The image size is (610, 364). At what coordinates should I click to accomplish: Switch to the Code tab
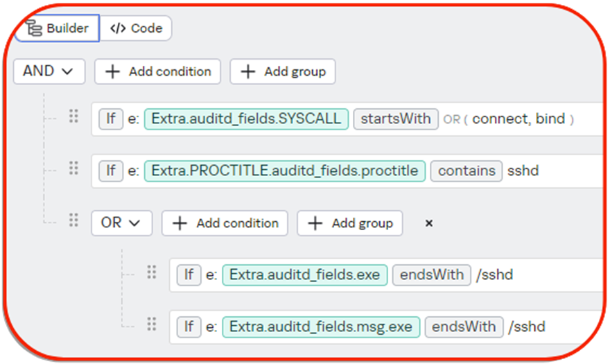pos(137,28)
